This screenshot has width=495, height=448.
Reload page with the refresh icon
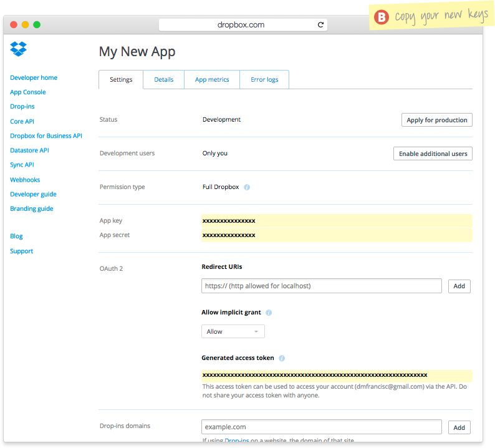click(x=320, y=24)
